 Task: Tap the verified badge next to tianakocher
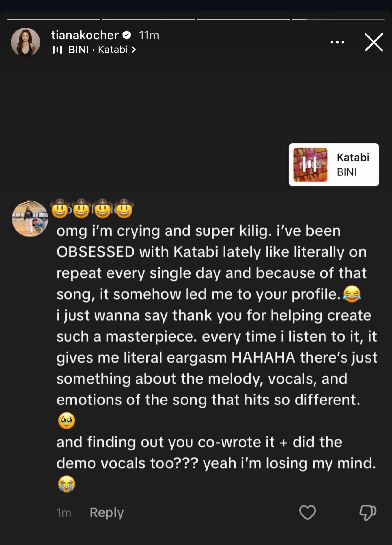coord(127,35)
